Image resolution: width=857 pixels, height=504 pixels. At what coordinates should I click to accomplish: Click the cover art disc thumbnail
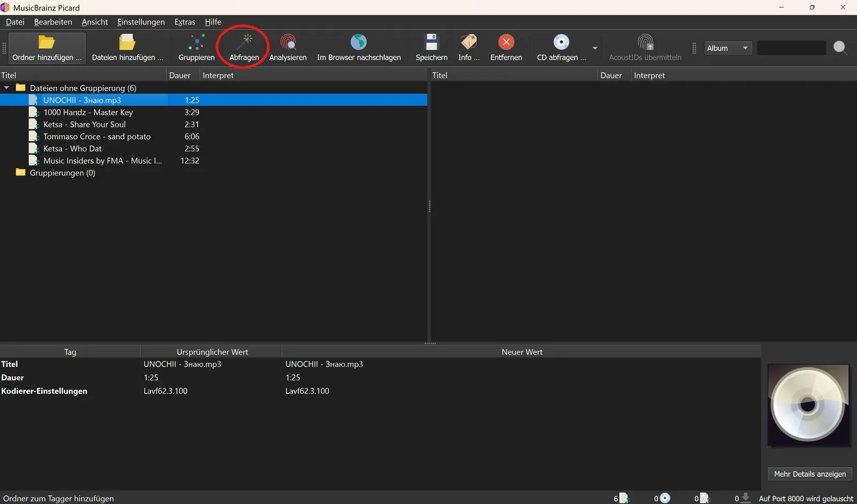[808, 405]
